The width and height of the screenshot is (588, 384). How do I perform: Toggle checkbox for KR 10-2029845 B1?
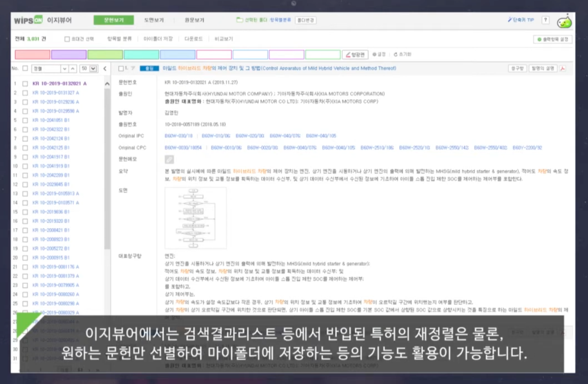click(x=25, y=184)
